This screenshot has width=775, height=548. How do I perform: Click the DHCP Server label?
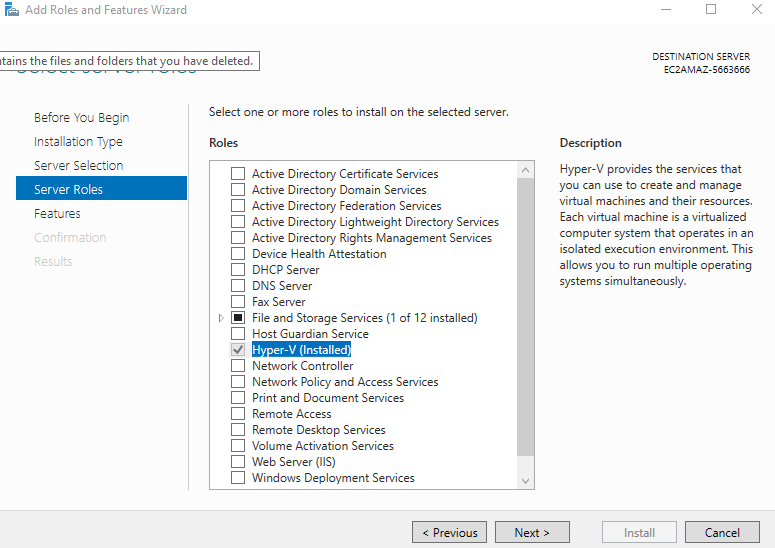coord(286,270)
